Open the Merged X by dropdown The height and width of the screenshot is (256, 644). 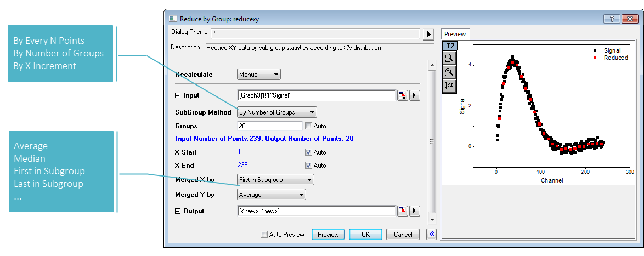click(275, 180)
